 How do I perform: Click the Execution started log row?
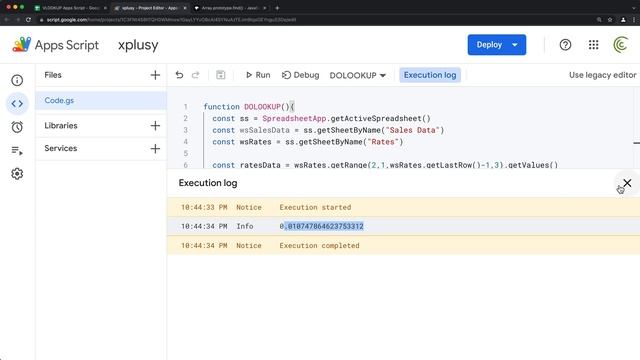403,207
